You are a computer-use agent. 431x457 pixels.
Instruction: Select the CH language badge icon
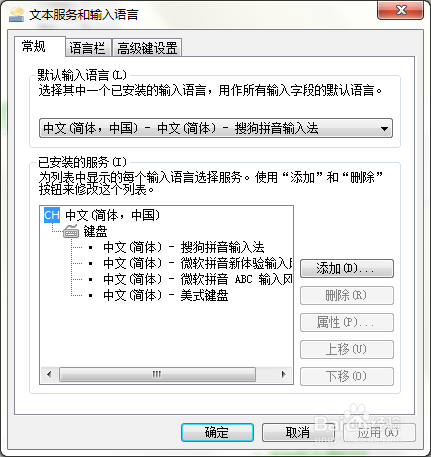click(52, 215)
